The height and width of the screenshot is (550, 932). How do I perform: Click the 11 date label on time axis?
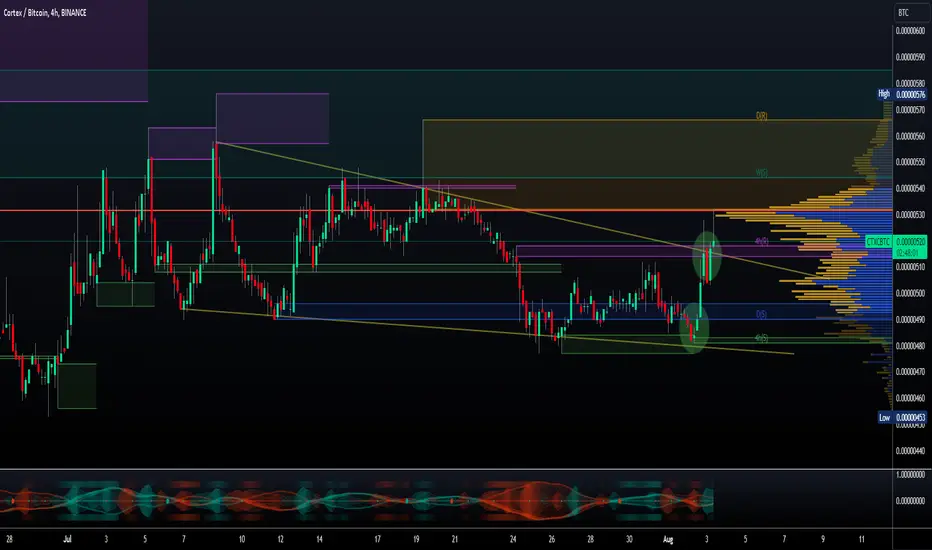(x=861, y=539)
